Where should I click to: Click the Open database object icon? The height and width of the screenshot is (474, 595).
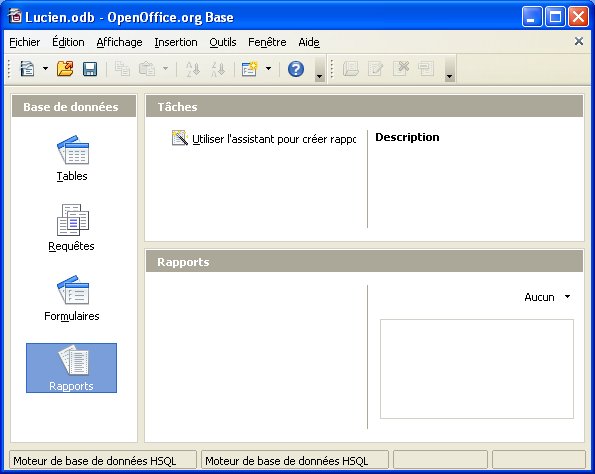pos(351,69)
